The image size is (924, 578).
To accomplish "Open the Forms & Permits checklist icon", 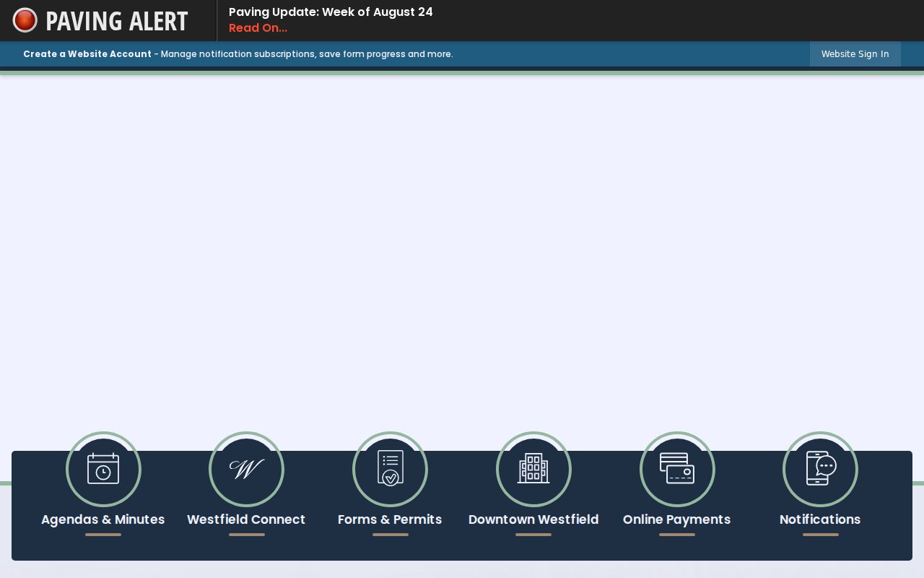I will coord(390,470).
